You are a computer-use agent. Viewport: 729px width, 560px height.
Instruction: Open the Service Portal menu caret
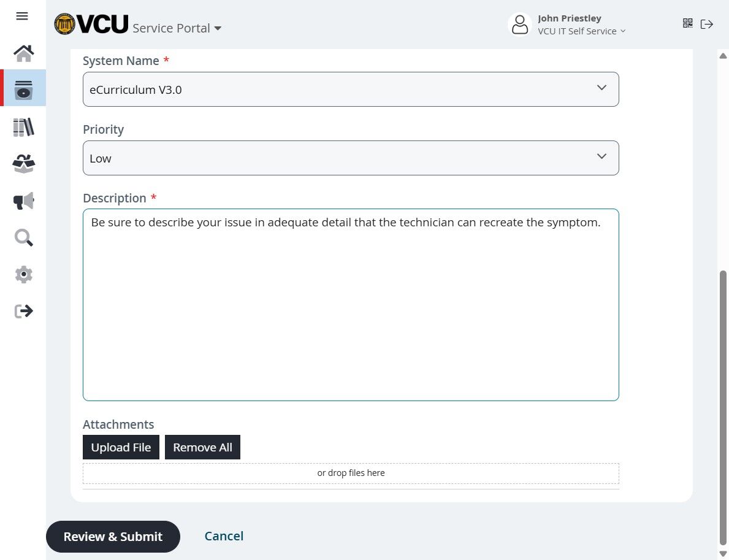point(218,29)
